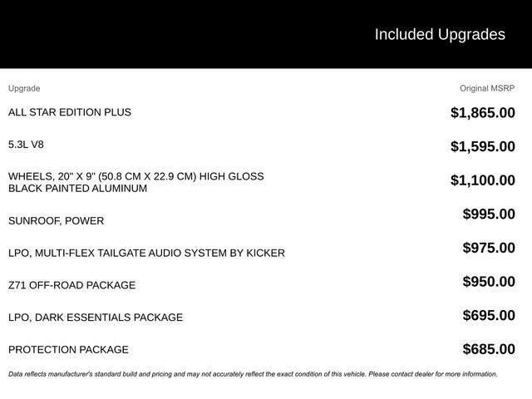Click the Original MSRP column header
This screenshot has height=399, width=532.
click(487, 88)
